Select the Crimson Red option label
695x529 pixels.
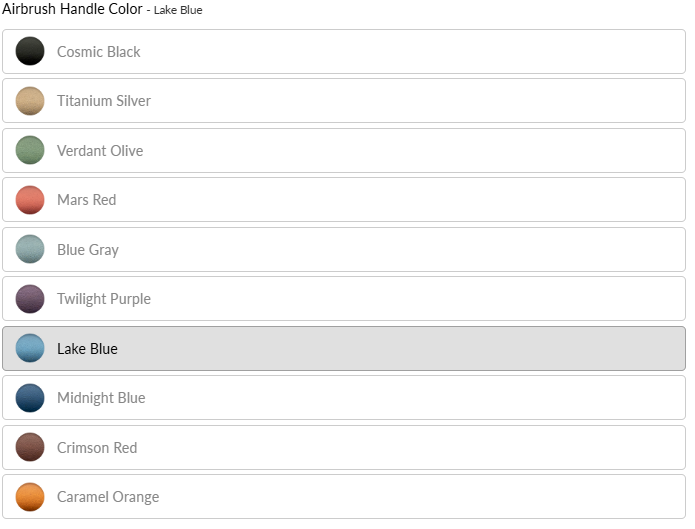click(x=97, y=448)
